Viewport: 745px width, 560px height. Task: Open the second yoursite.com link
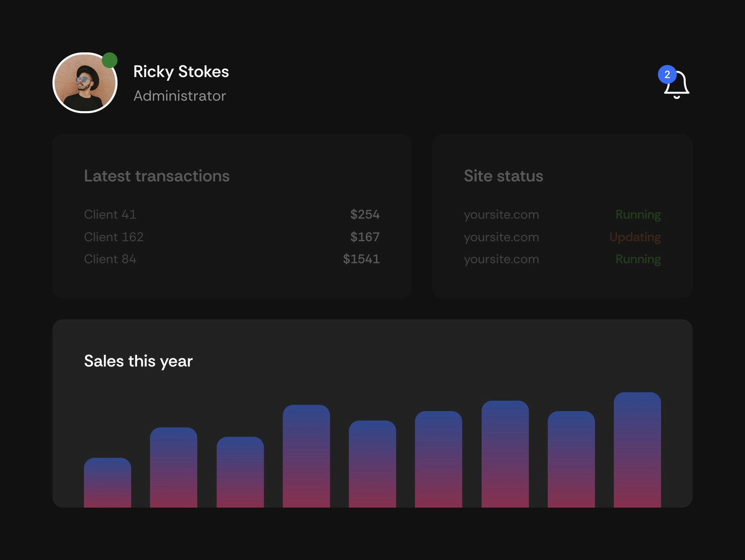tap(501, 237)
